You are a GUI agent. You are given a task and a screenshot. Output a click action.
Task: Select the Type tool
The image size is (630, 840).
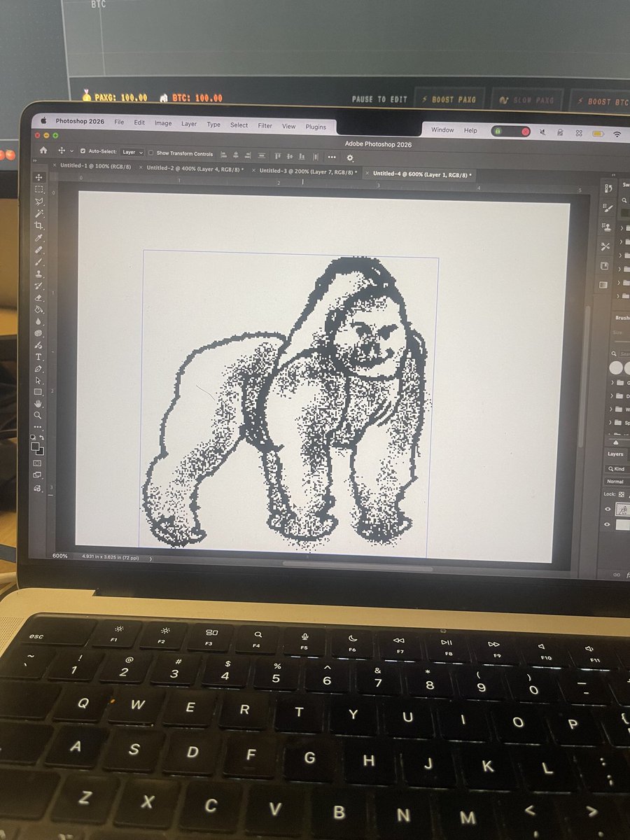[38, 357]
